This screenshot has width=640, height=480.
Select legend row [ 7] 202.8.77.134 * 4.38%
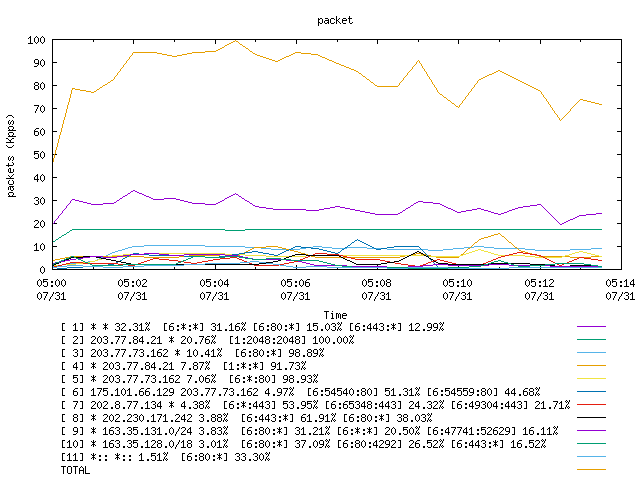pos(316,405)
